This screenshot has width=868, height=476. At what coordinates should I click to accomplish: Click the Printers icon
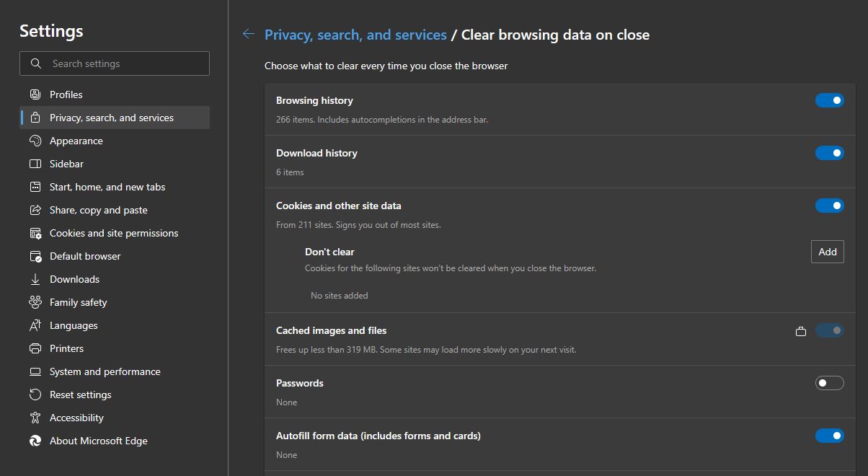click(35, 348)
